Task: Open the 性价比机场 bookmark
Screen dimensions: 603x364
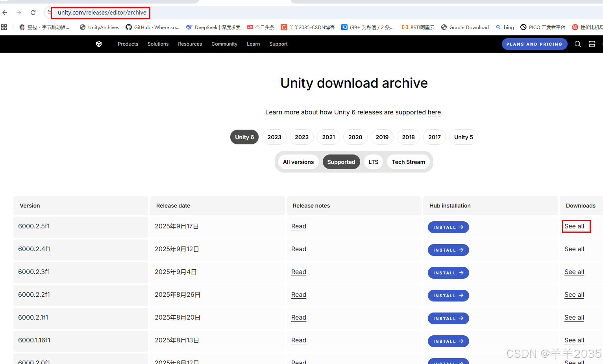Action: (587, 27)
